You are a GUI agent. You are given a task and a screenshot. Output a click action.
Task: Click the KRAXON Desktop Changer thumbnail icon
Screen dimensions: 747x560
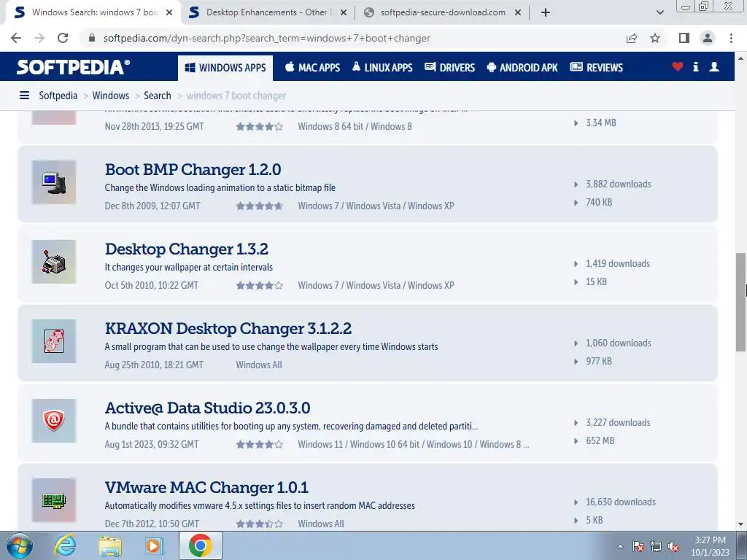[54, 341]
